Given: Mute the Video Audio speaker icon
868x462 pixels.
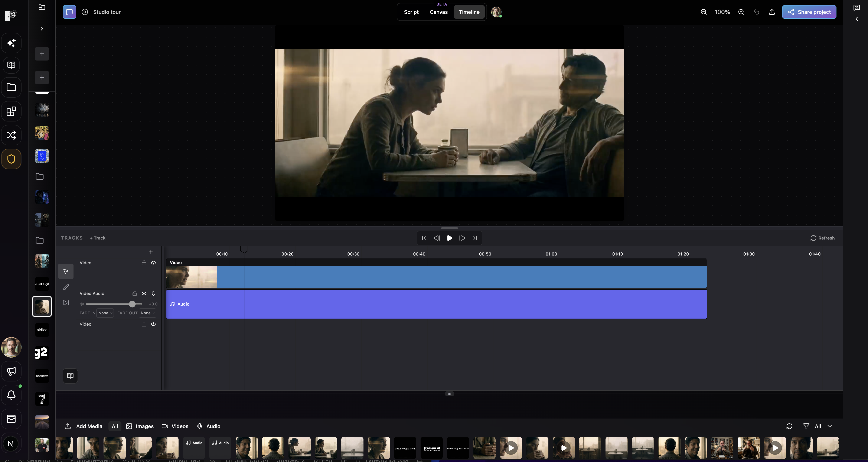Looking at the screenshot, I should [82, 304].
